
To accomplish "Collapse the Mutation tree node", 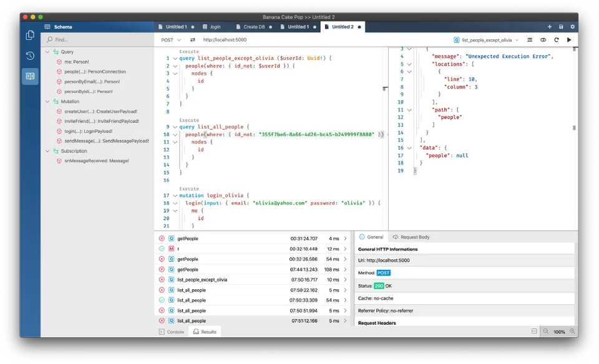I will pos(47,102).
